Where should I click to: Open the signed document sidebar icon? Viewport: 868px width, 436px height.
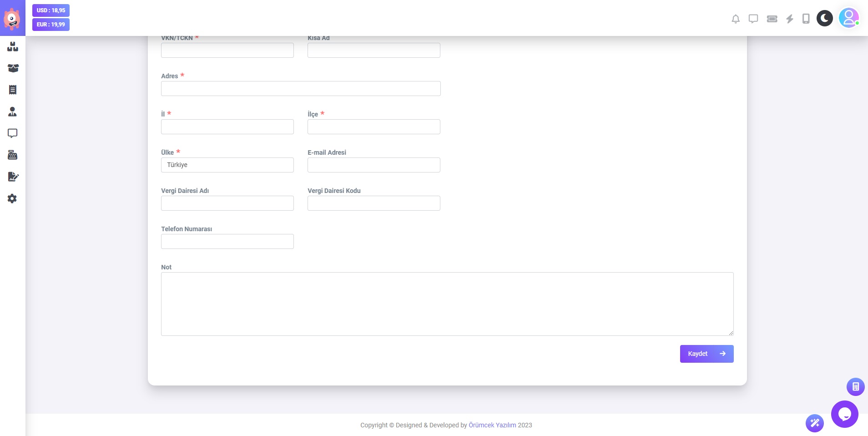13,177
